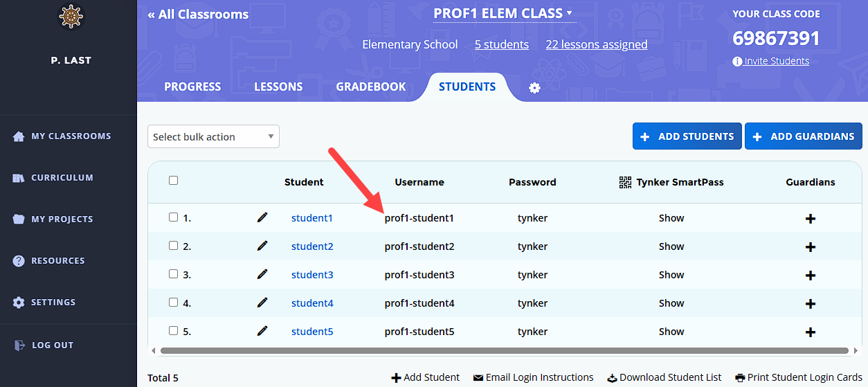
Task: Go to the Progress tab
Action: [192, 87]
